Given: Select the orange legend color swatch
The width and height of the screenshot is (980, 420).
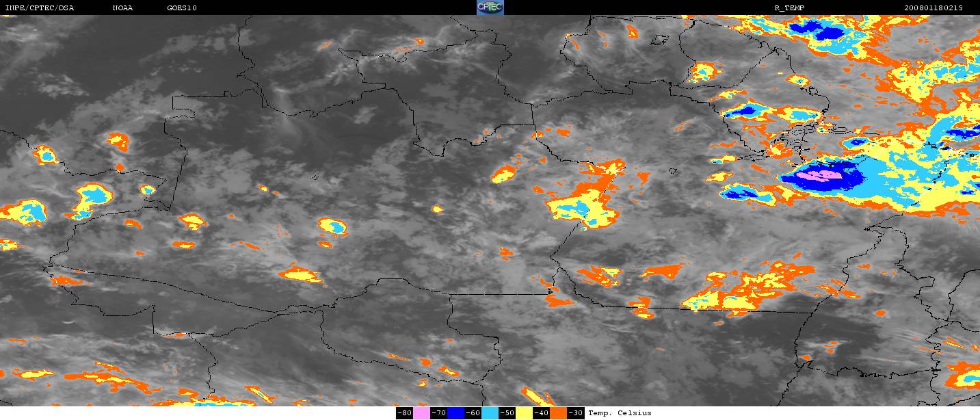Looking at the screenshot, I should (558, 413).
